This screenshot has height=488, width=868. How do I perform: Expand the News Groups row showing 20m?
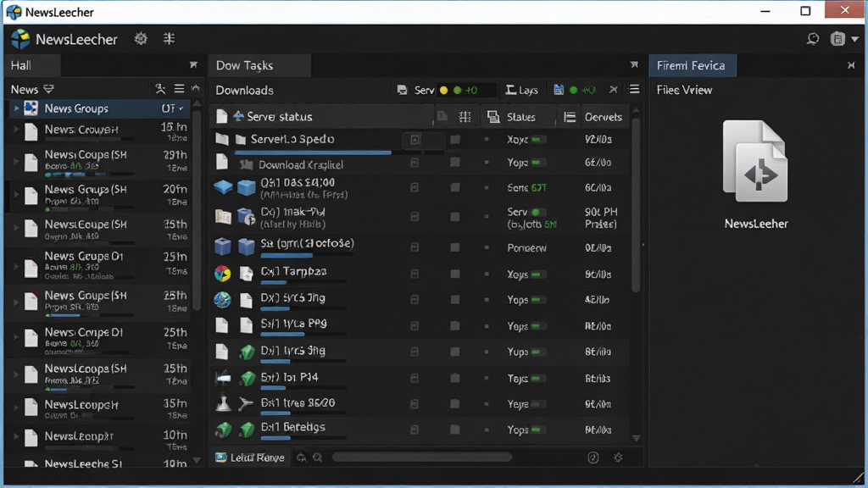pyautogui.click(x=16, y=195)
